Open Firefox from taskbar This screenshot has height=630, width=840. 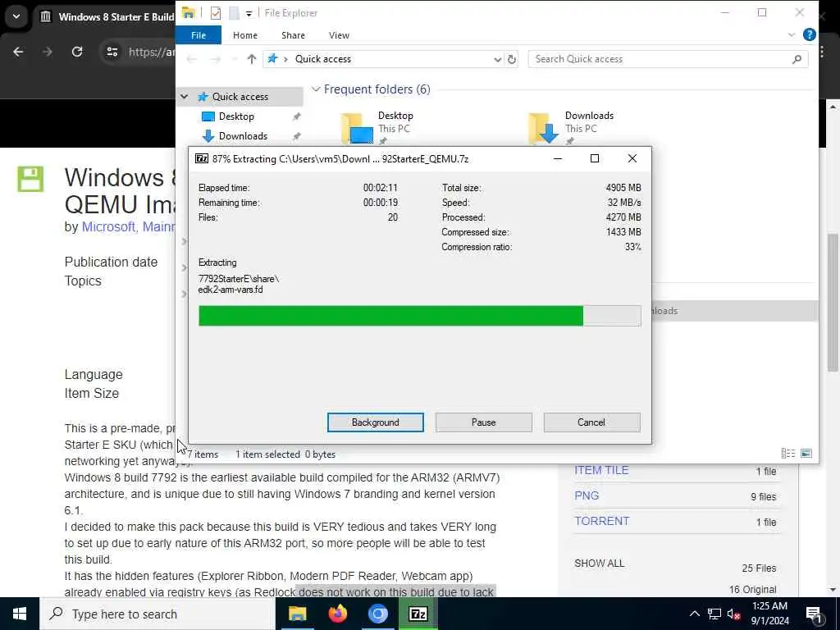(x=337, y=614)
